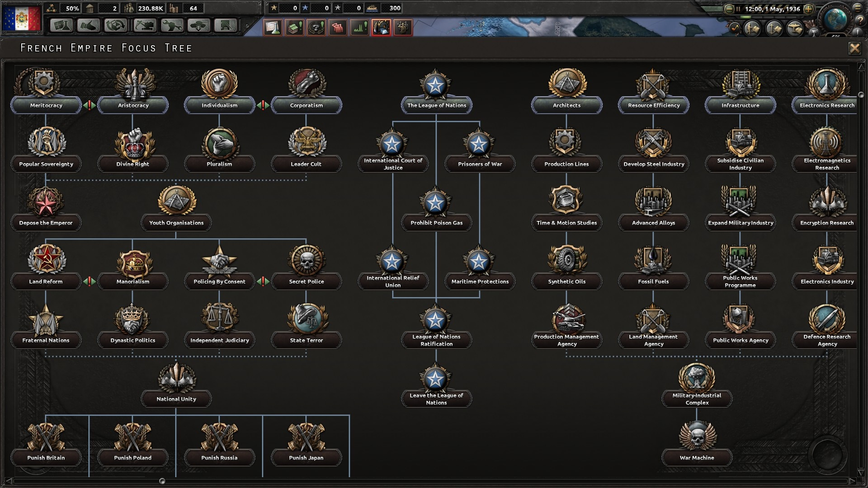This screenshot has height=488, width=868.
Task: Click the horizontal scrollbar handle at bottom
Action: coord(162,481)
